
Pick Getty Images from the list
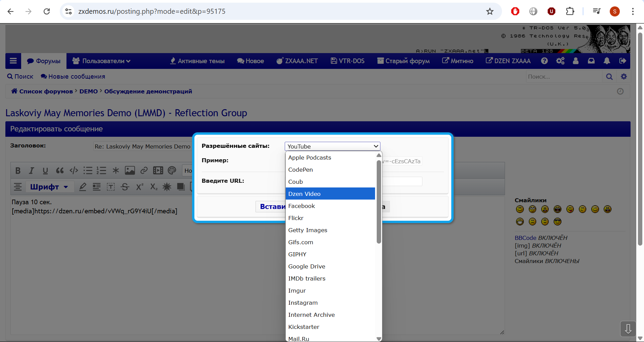point(330,230)
